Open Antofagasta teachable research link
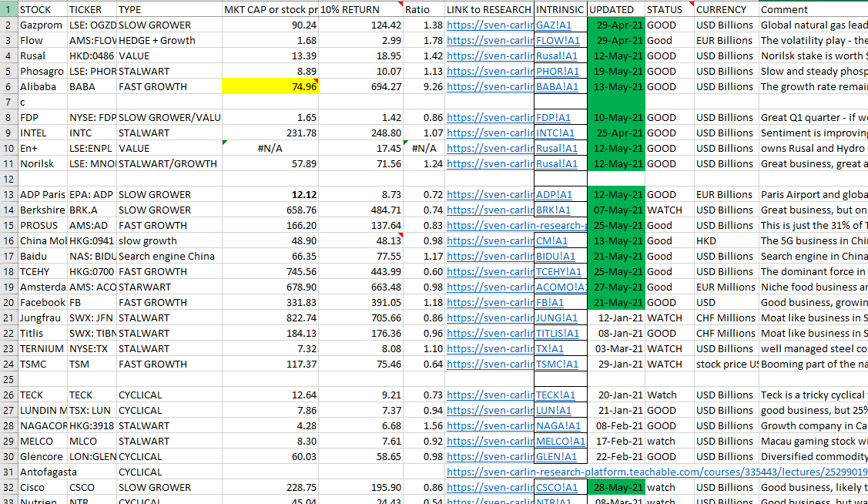Image resolution: width=868 pixels, height=504 pixels. 657,472
